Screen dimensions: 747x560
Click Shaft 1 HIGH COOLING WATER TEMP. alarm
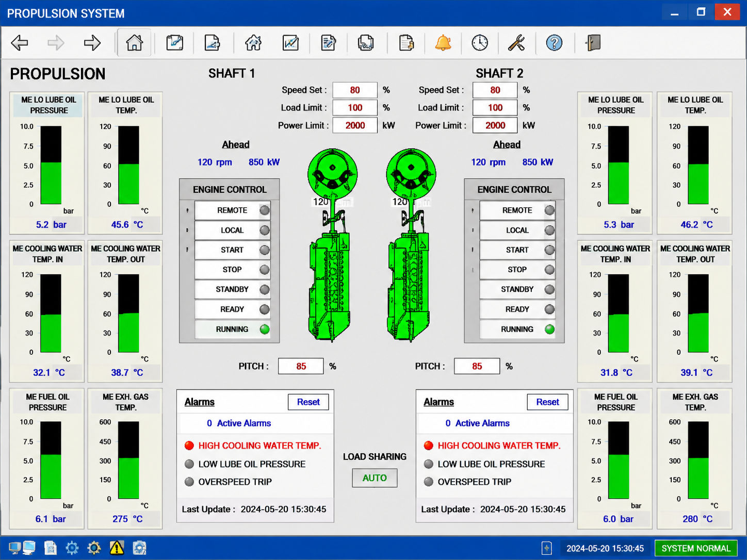[253, 446]
